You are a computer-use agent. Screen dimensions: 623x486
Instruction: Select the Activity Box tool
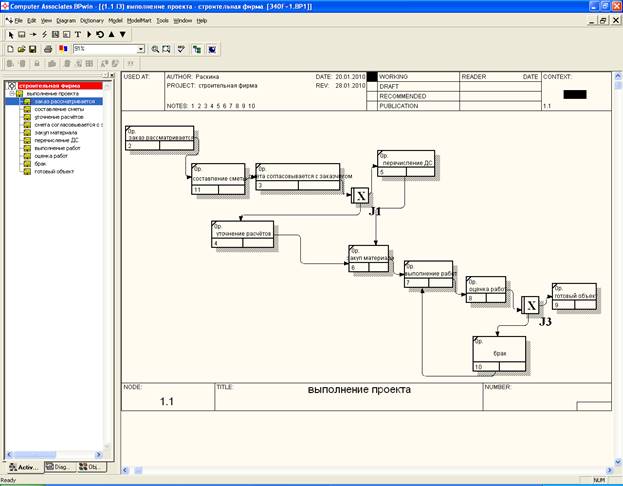(x=22, y=35)
